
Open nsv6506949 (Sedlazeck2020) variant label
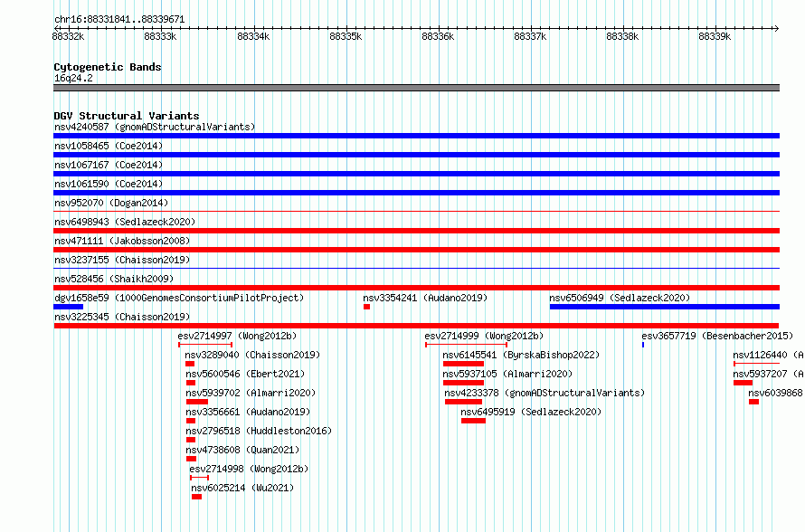coord(620,298)
